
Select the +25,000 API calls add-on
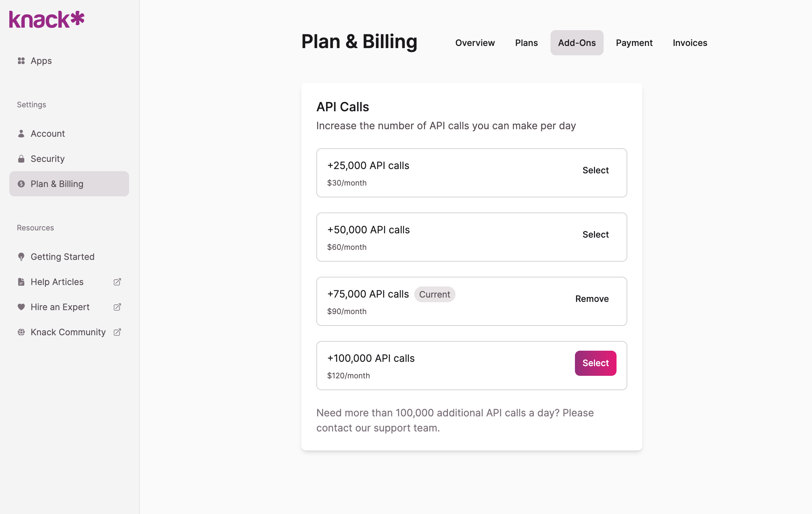595,170
